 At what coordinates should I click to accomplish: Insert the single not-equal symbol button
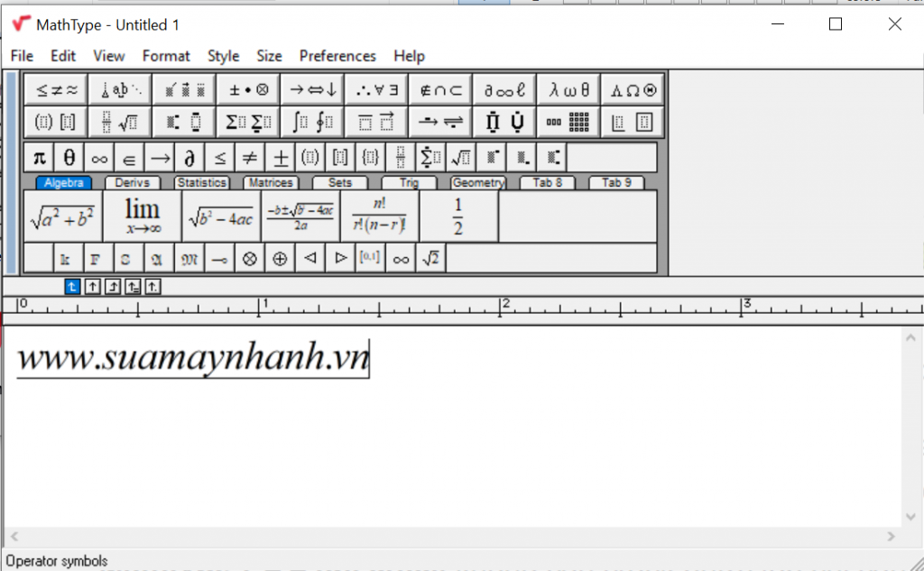click(250, 157)
